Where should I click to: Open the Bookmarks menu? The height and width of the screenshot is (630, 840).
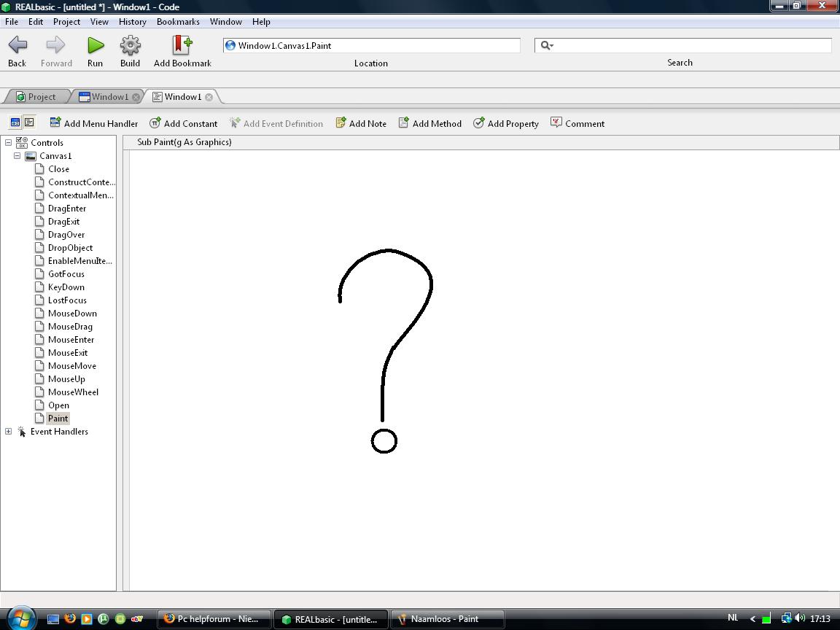pyautogui.click(x=178, y=22)
